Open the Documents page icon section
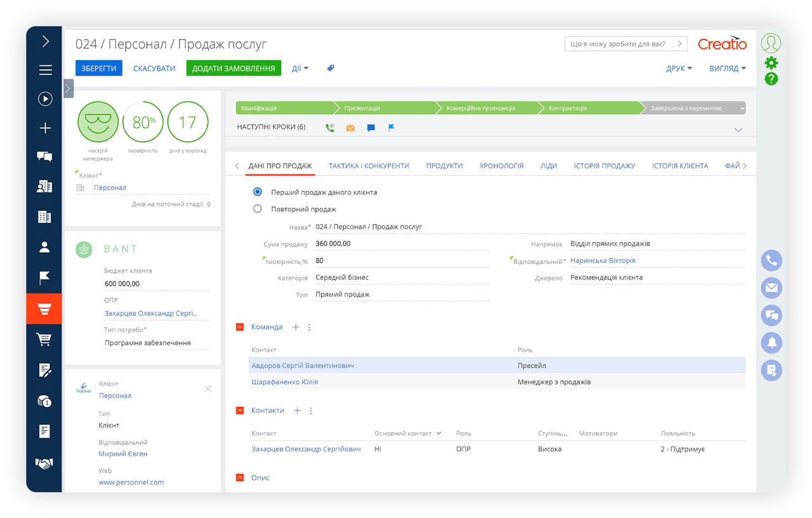Image resolution: width=812 pixels, height=518 pixels. (44, 432)
